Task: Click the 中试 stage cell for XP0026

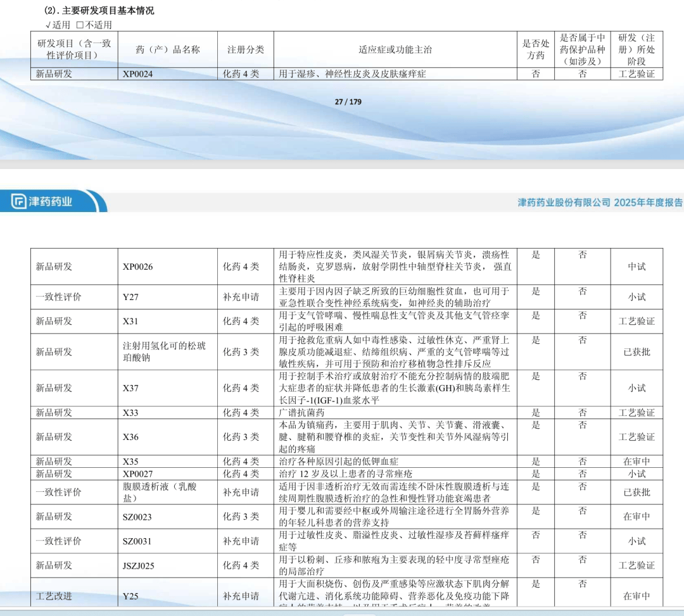Action: (636, 267)
